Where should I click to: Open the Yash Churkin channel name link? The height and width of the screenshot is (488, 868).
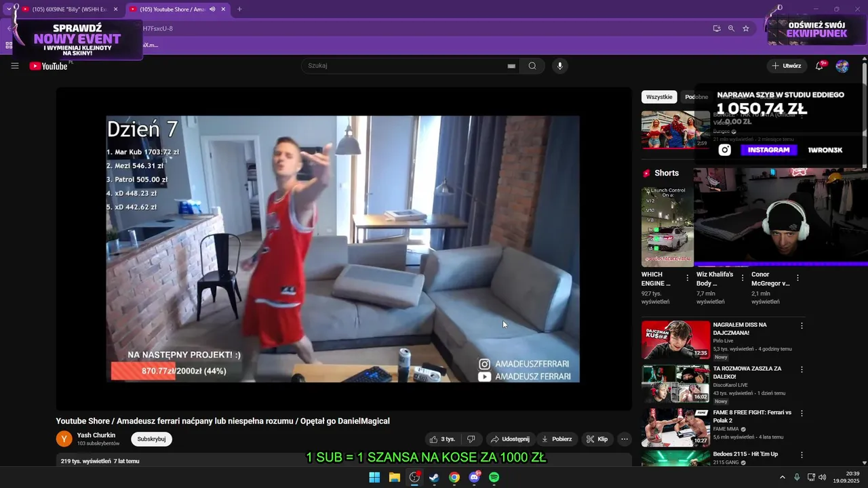click(96, 435)
